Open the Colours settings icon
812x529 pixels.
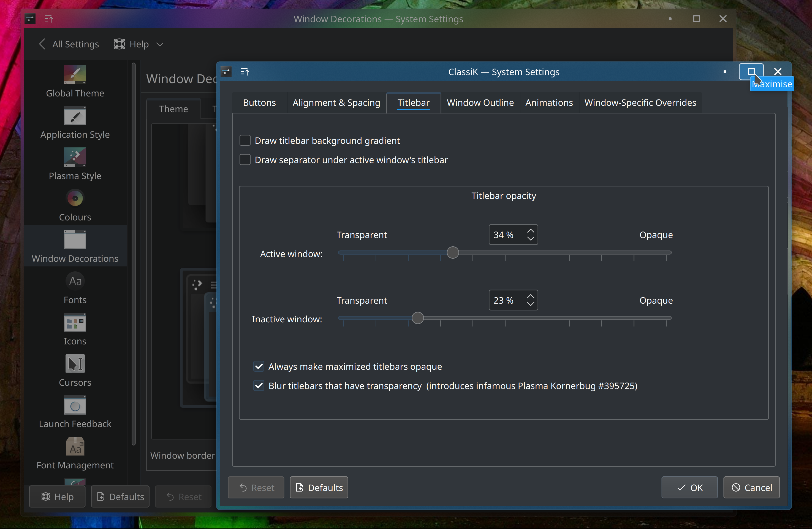[75, 198]
